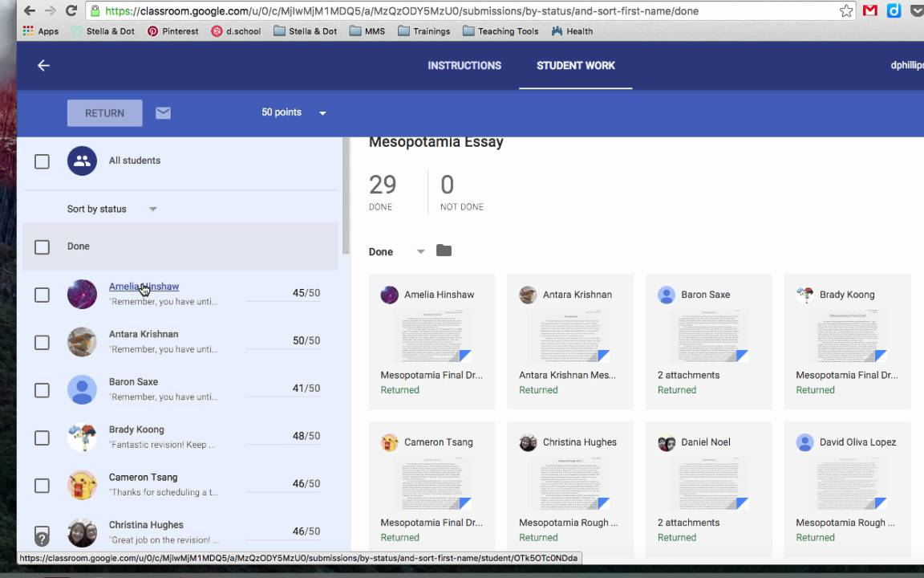Select the STUDENT WORK tab
Image resolution: width=924 pixels, height=578 pixels.
(575, 65)
